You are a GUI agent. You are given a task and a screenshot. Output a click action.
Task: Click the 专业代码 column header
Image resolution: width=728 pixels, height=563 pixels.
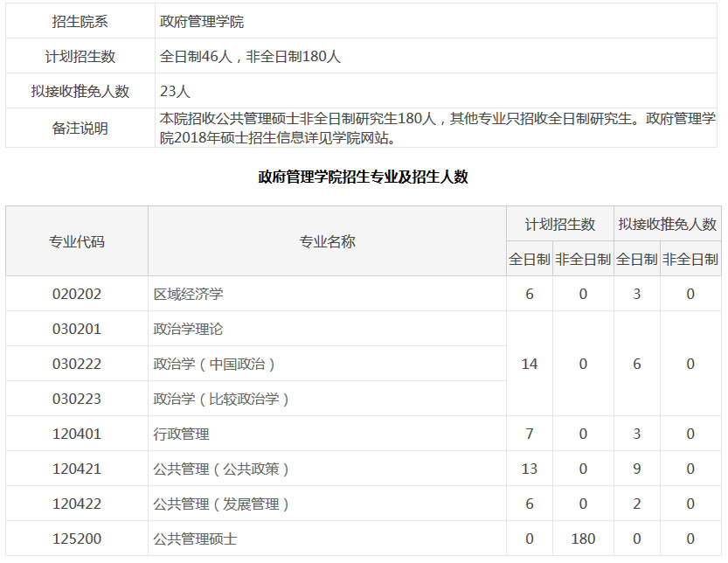tap(77, 241)
